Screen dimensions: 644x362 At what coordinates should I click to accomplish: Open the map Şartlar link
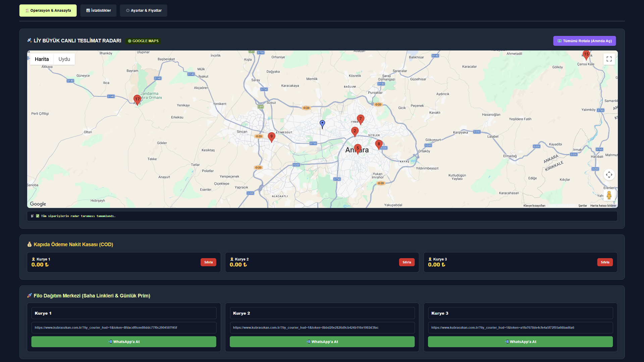(x=583, y=206)
